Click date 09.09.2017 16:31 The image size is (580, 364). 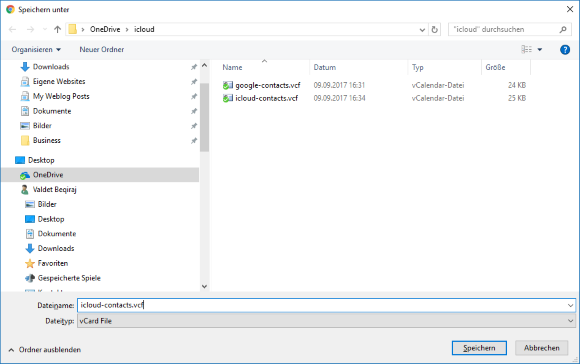point(339,85)
